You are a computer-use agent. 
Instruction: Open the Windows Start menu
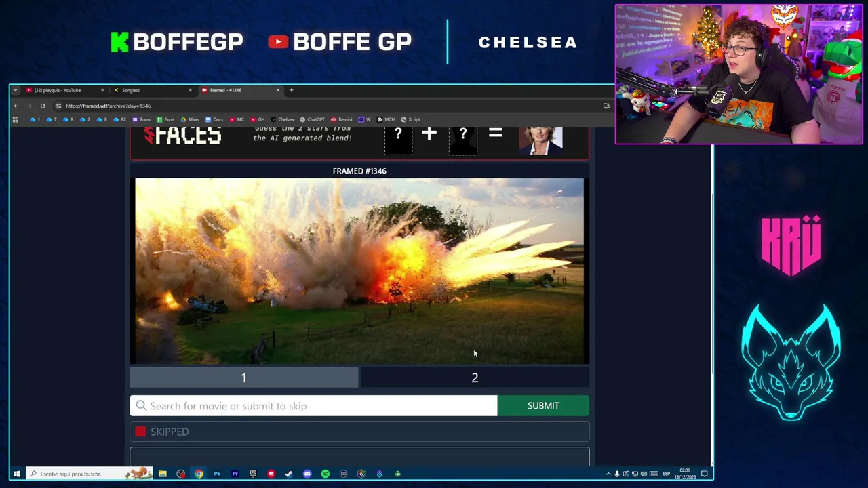16,474
